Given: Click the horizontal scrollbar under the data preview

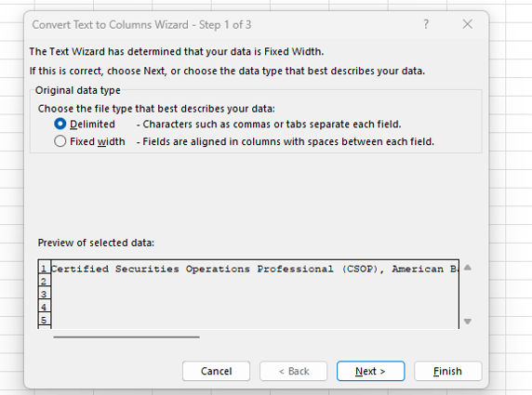Looking at the screenshot, I should click(126, 337).
